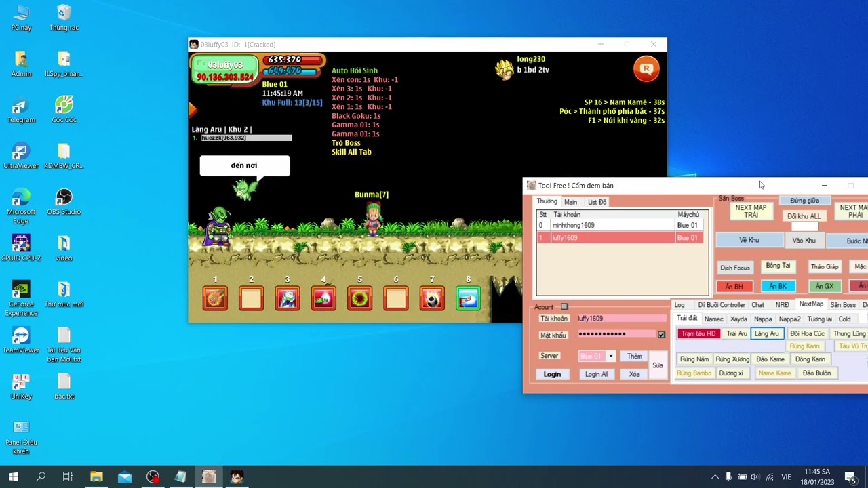Select Cold map tab
868x488 pixels.
[x=844, y=319]
